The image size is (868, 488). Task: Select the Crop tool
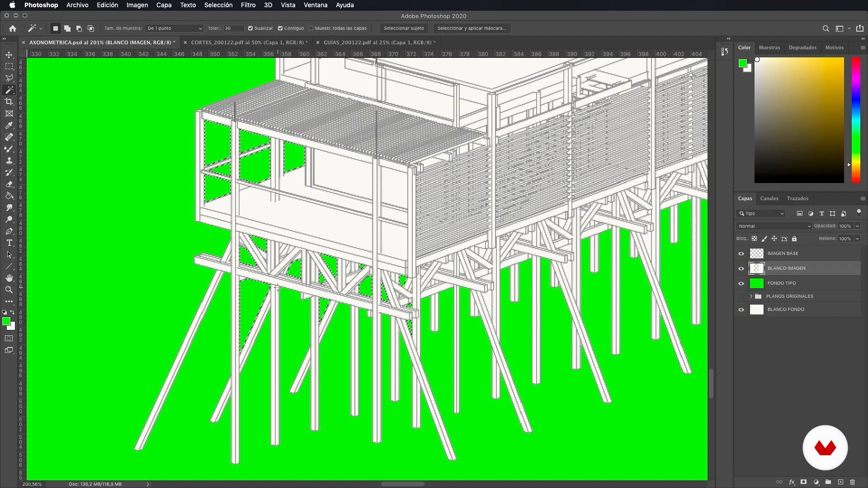pyautogui.click(x=9, y=102)
